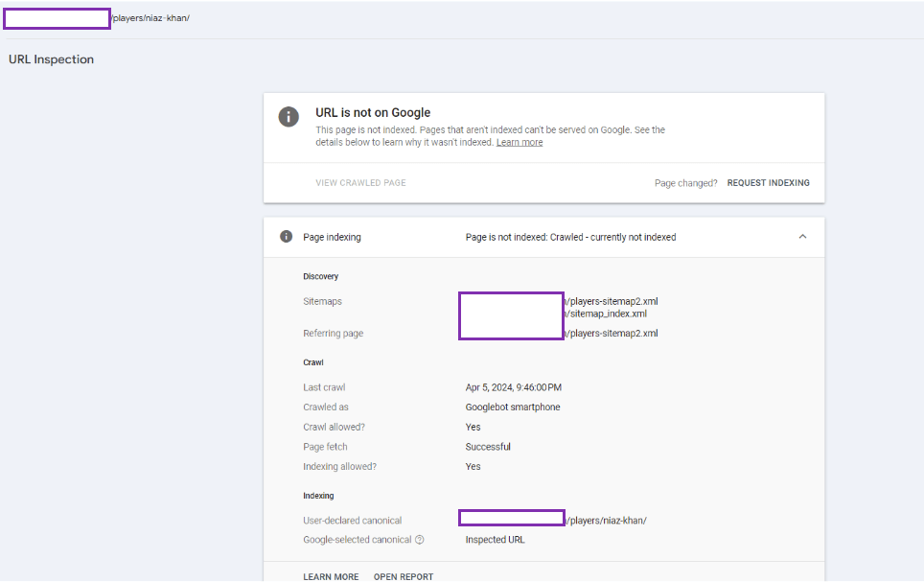
Task: Click the Page indexing label
Action: (332, 237)
